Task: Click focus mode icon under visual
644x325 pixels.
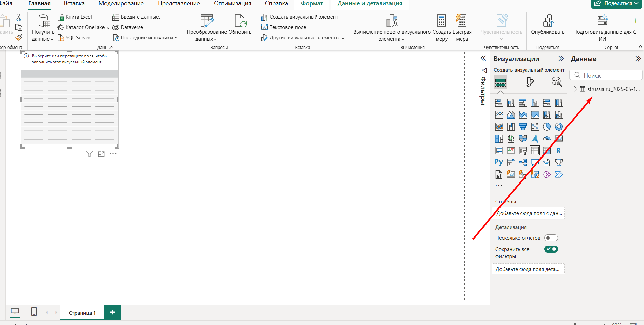Action: 101,154
